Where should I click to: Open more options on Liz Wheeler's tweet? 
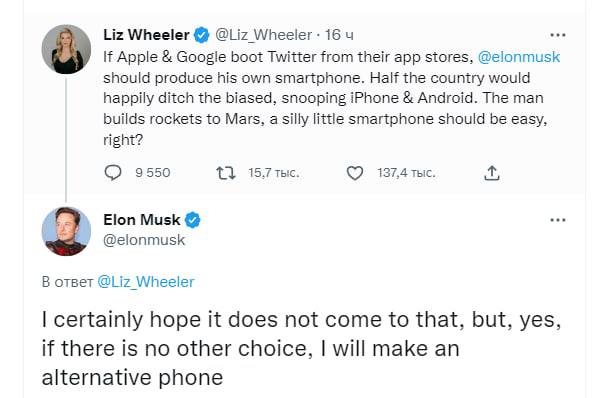(x=558, y=35)
